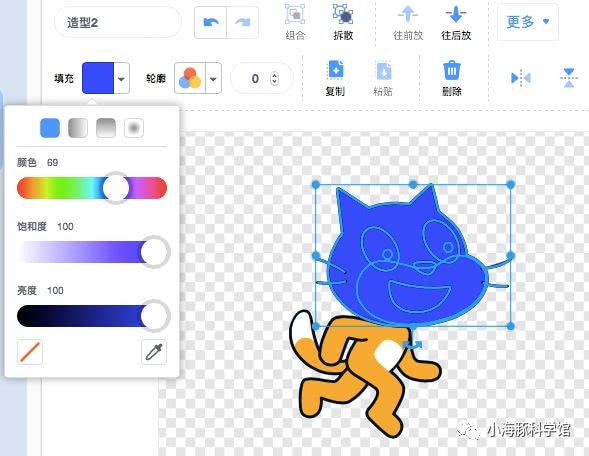Click the transparent no-fill swatch

pyautogui.click(x=30, y=352)
